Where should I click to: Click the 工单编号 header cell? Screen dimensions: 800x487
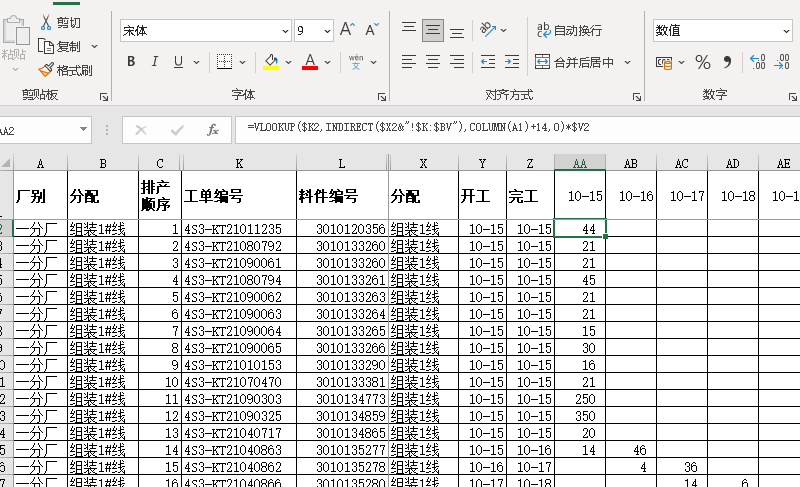click(x=239, y=195)
